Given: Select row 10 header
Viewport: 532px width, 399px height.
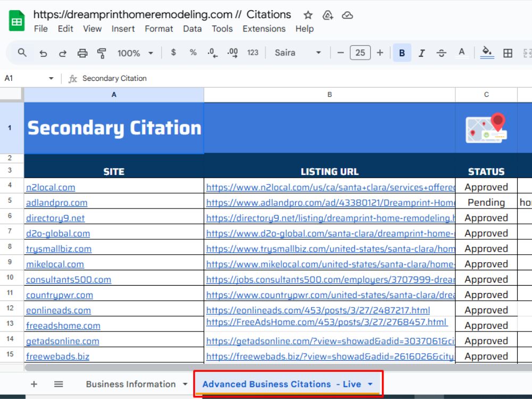Looking at the screenshot, I should tap(10, 278).
